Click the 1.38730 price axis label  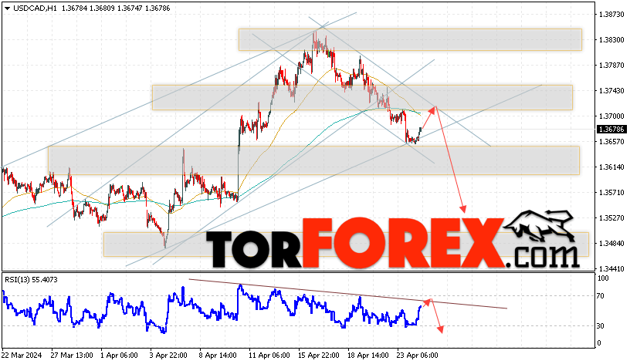click(x=611, y=15)
